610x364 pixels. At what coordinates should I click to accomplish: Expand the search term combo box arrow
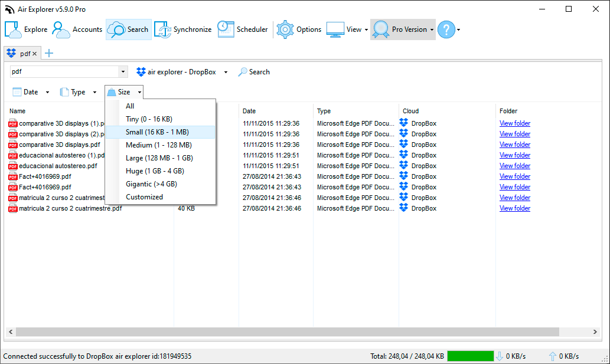[x=123, y=72]
